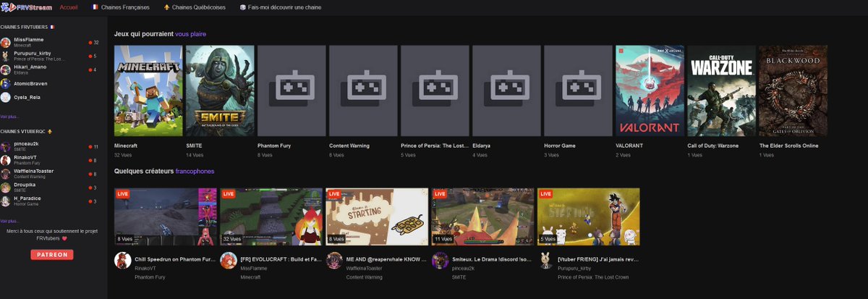The image size is (868, 299).
Task: Open Purupuru_kirby avatar in sidebar
Action: pos(6,56)
